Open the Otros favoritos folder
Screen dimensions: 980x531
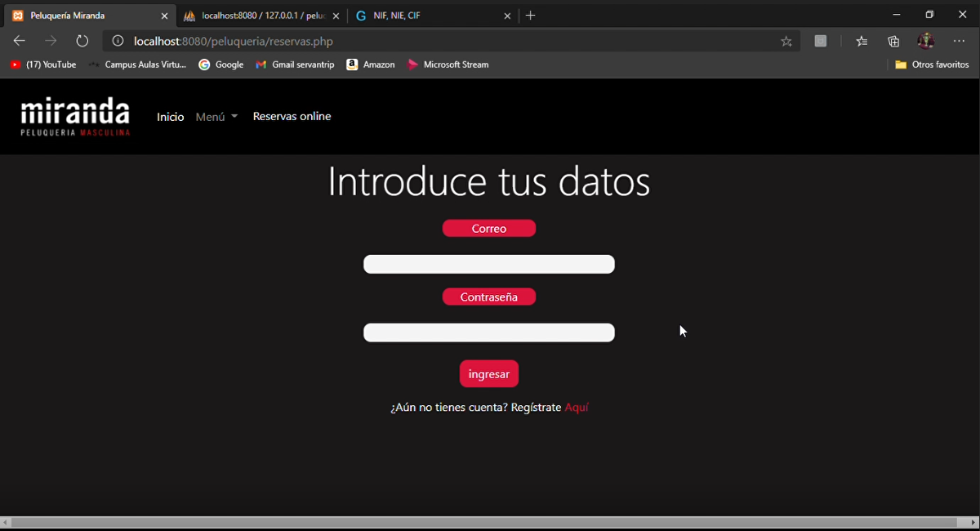click(932, 65)
